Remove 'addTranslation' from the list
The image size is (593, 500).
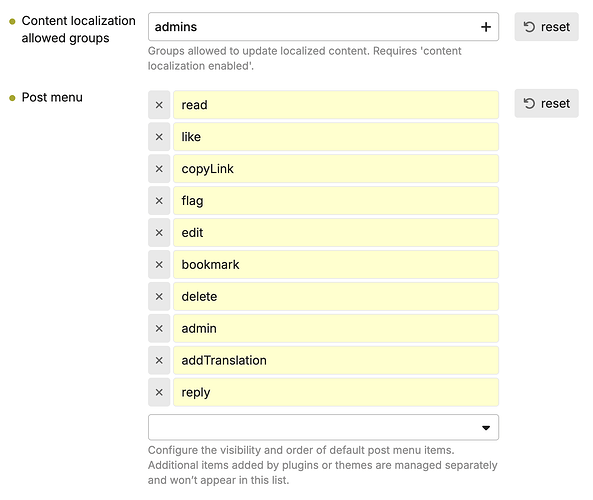(159, 360)
